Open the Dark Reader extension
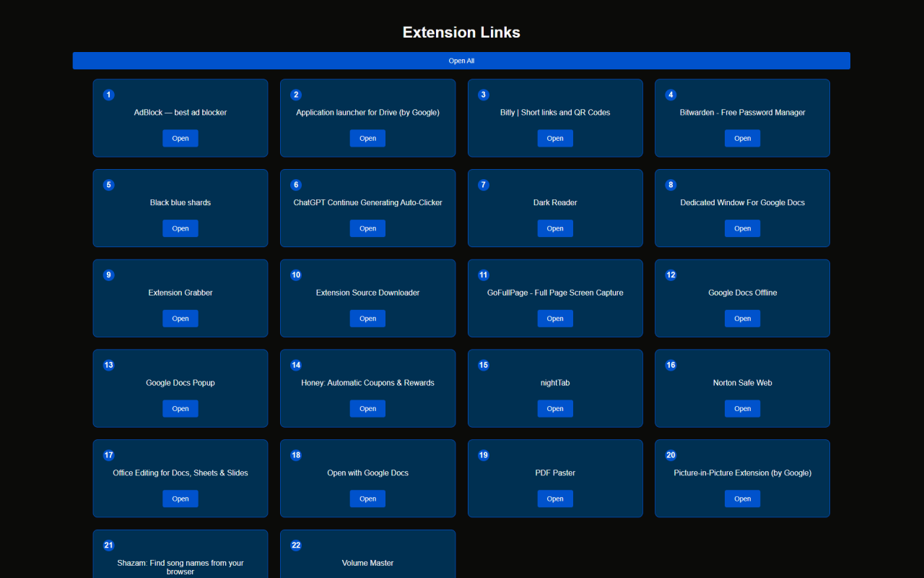 [x=555, y=228]
